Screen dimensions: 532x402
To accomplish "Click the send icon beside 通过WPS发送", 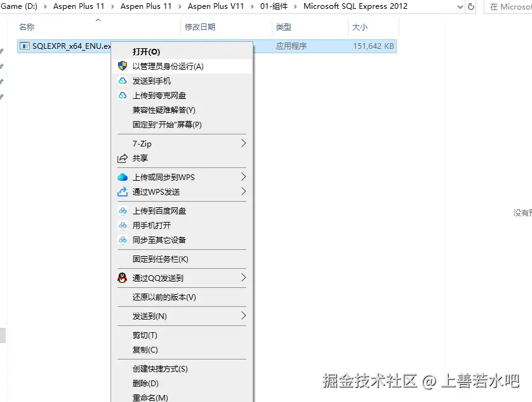I will (x=123, y=191).
